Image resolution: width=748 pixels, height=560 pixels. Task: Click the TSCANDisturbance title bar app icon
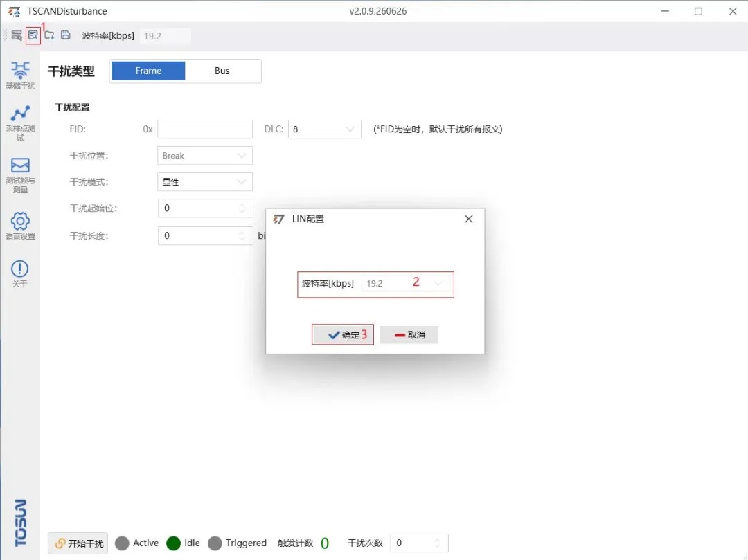pyautogui.click(x=15, y=12)
